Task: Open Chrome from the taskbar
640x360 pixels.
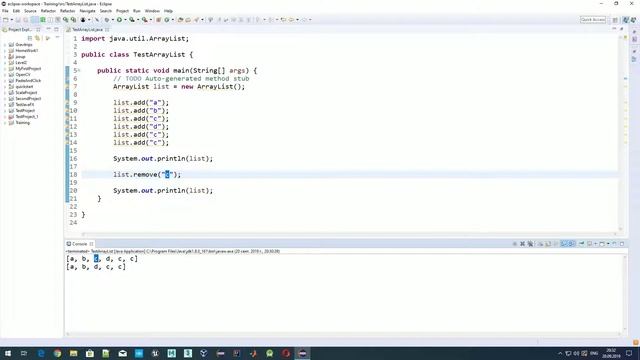Action: (x=57, y=353)
